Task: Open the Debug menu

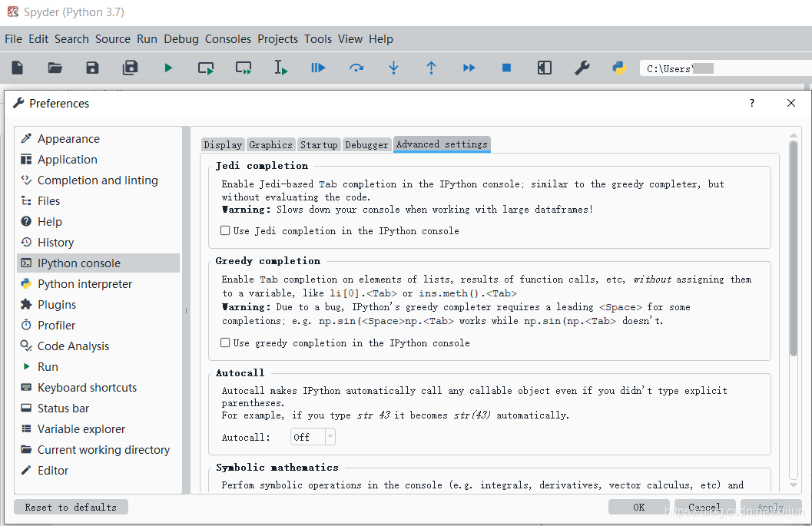Action: tap(181, 39)
